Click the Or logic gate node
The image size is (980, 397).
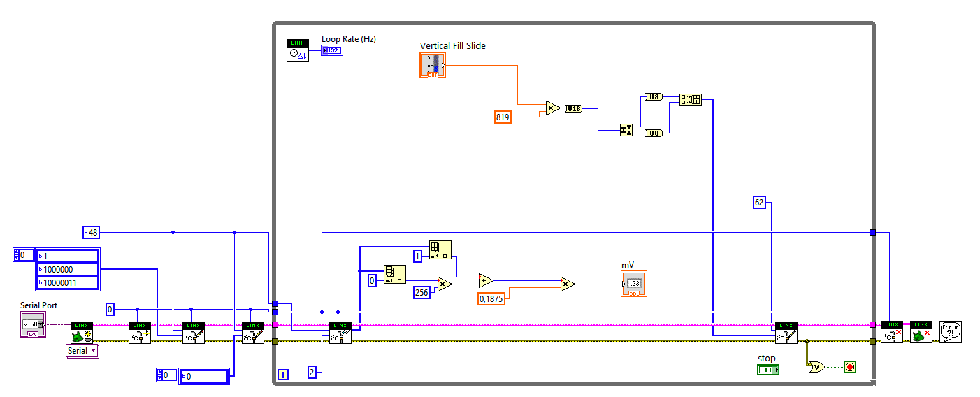point(816,367)
